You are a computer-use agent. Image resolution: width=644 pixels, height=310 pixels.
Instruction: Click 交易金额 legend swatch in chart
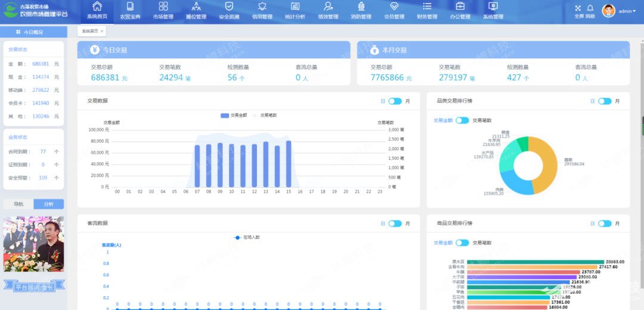point(225,115)
